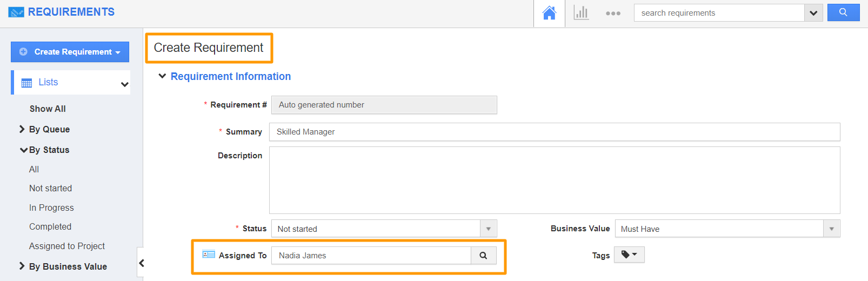Open the Tags dropdown button
Screen dimensions: 868x281
629,255
